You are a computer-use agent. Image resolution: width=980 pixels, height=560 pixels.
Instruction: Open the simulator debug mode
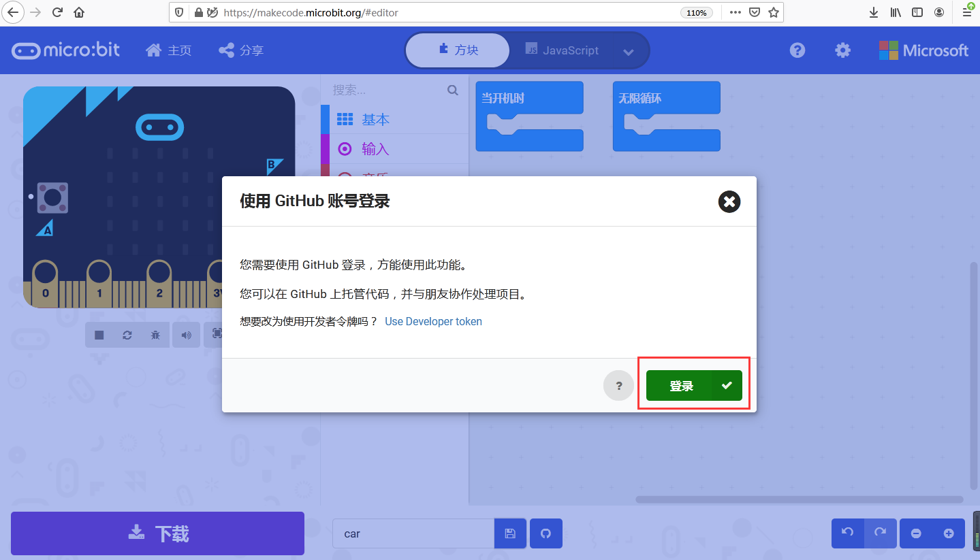point(155,335)
